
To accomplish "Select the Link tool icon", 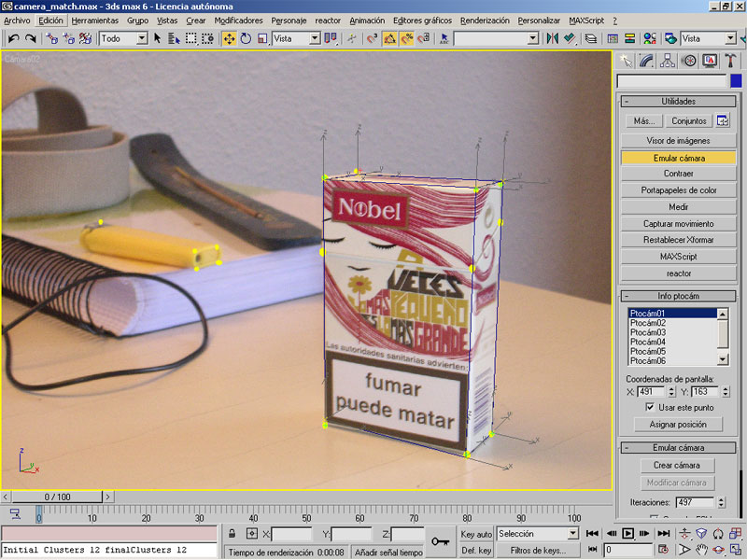I will [x=52, y=38].
